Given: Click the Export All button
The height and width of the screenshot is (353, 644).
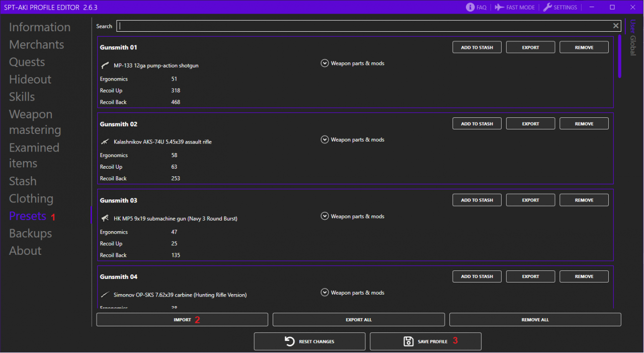Looking at the screenshot, I should click(x=359, y=320).
